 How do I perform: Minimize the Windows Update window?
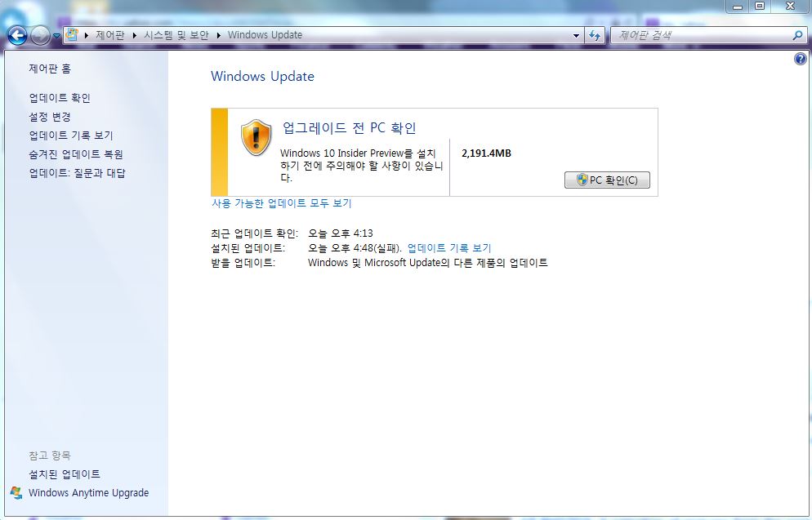point(738,7)
